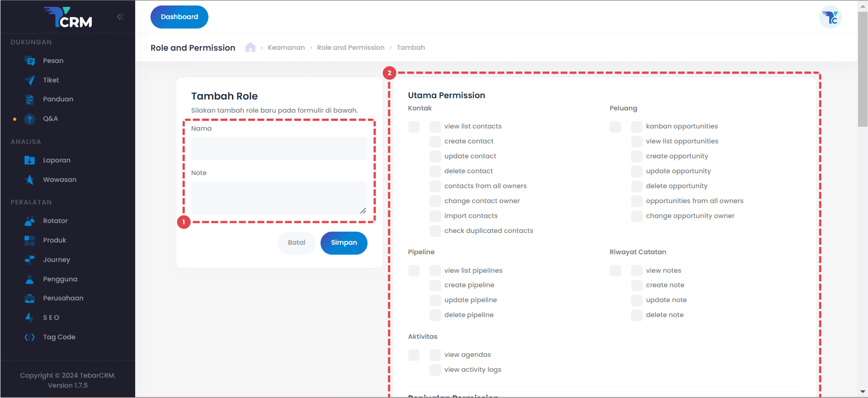Check the 'create opportunity' permission
Viewport: 868px width, 398px height.
[x=637, y=156]
